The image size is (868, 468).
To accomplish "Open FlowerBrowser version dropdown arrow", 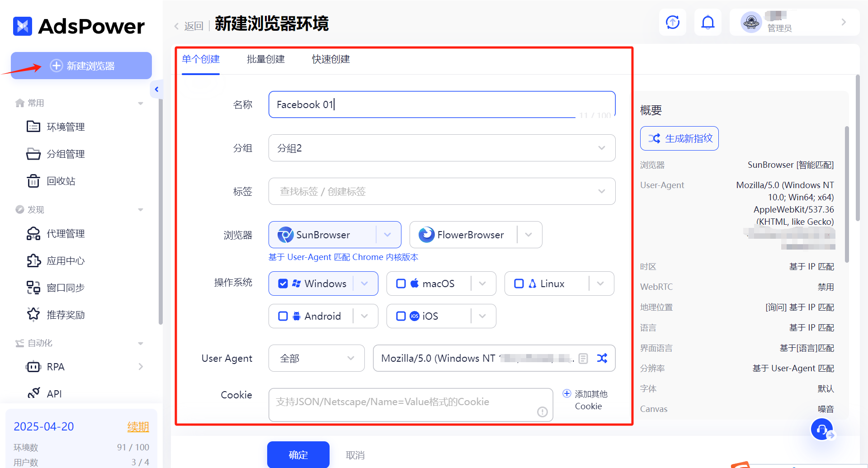I will (x=528, y=235).
